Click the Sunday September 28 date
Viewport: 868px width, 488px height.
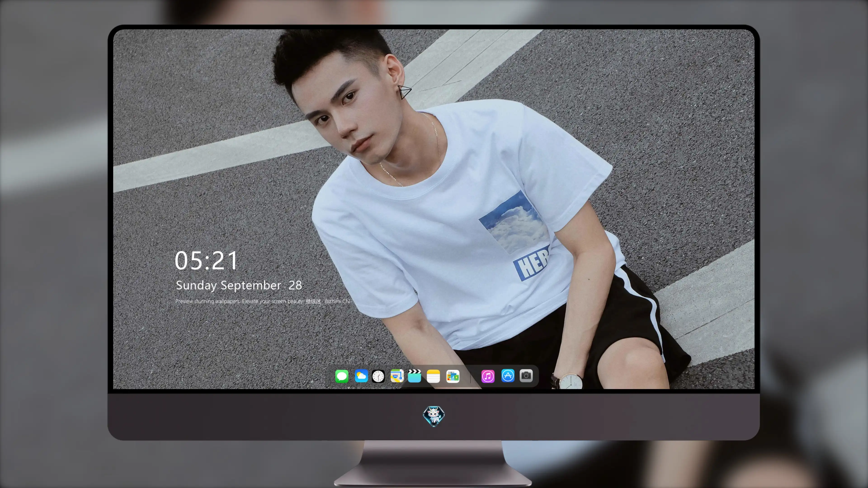tap(239, 286)
